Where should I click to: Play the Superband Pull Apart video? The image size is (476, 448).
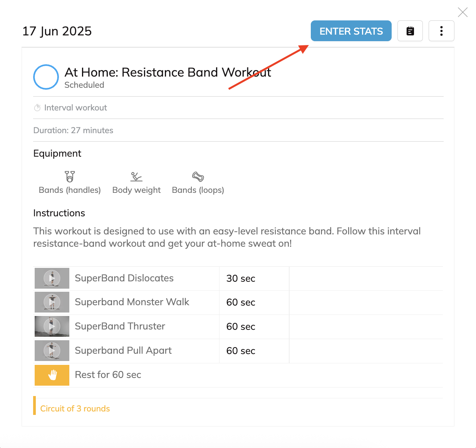52,351
